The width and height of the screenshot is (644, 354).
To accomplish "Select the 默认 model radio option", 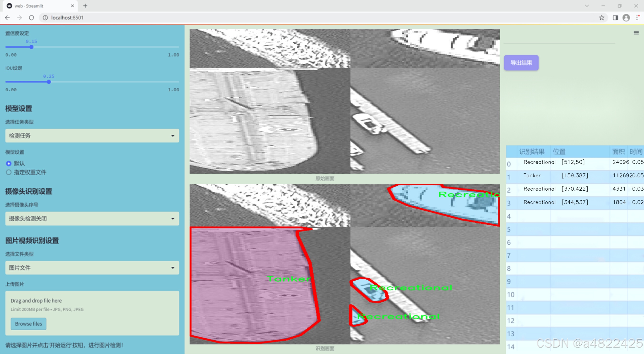I will [x=9, y=164].
